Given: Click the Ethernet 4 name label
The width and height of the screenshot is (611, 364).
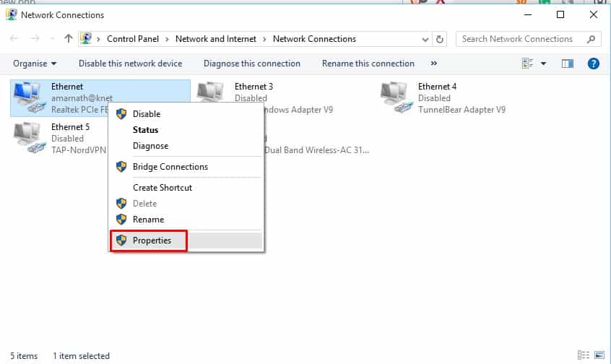Looking at the screenshot, I should tap(437, 87).
